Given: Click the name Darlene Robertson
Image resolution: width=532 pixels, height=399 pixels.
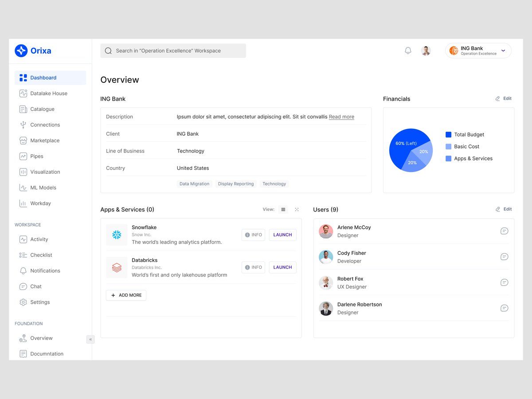Looking at the screenshot, I should tap(360, 305).
